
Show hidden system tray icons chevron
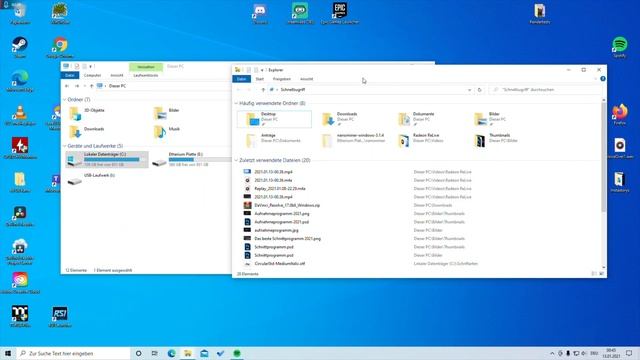click(x=552, y=353)
